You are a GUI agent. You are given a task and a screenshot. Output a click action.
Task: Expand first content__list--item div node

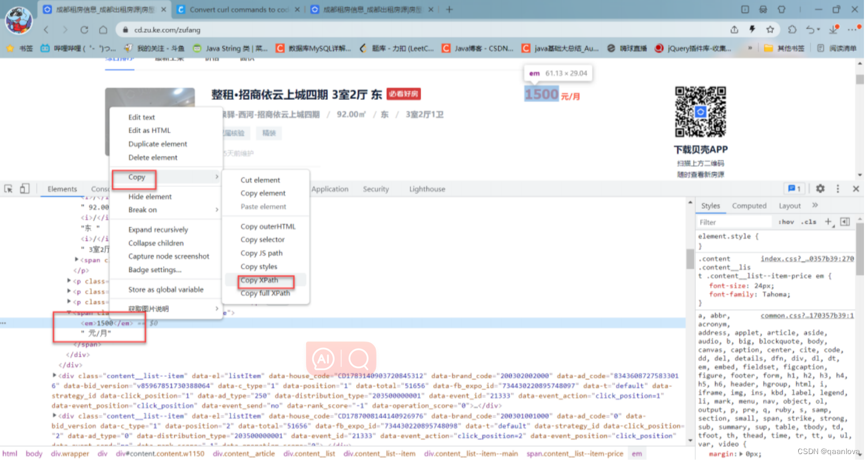tap(55, 376)
